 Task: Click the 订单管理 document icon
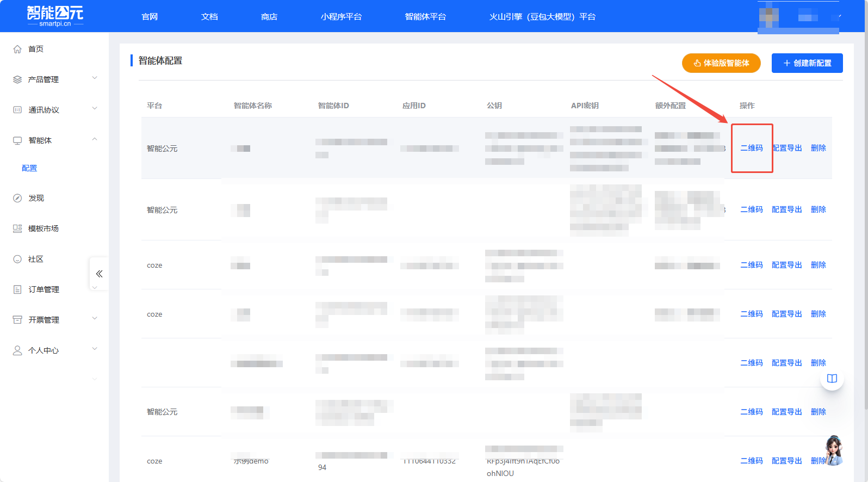pos(17,289)
